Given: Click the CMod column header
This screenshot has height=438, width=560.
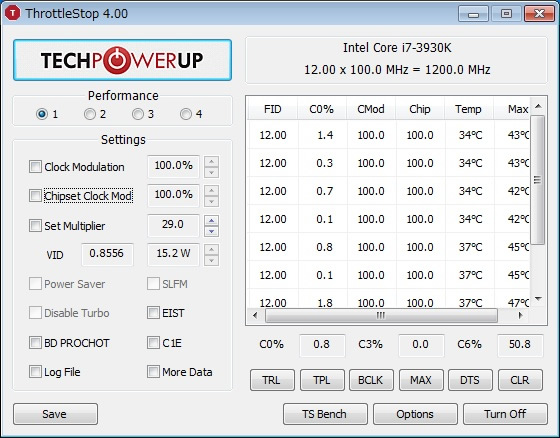Looking at the screenshot, I should coord(371,109).
